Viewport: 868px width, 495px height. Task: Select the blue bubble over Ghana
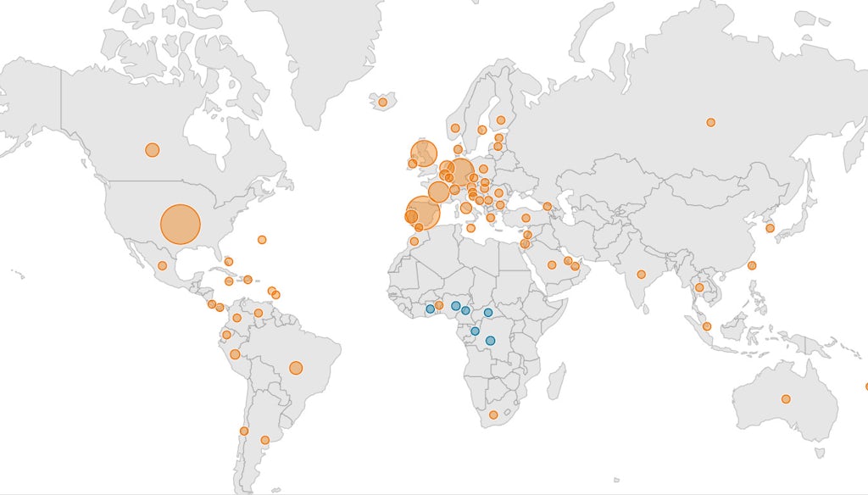430,309
